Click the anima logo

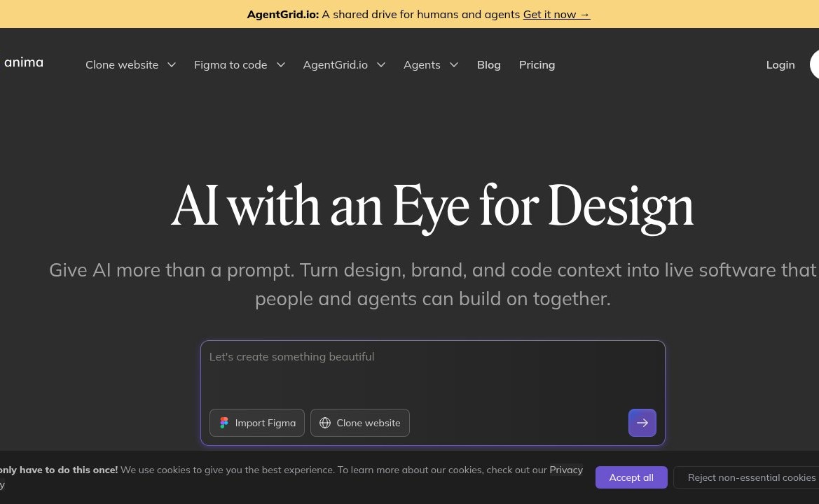(x=23, y=62)
